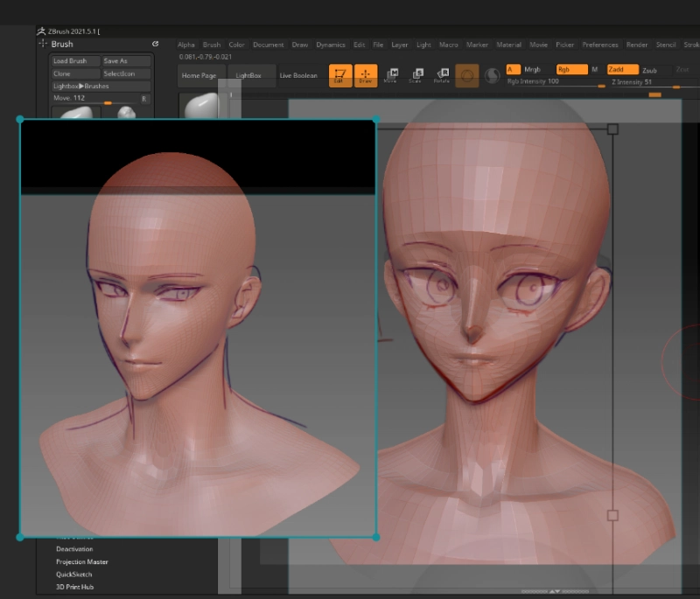This screenshot has height=599, width=700.
Task: Click the Gizmo 3D circle icon
Action: (467, 76)
